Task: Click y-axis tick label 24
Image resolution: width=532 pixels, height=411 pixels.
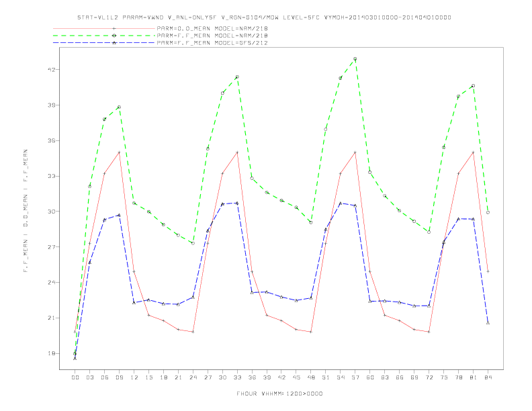Action: coord(51,282)
